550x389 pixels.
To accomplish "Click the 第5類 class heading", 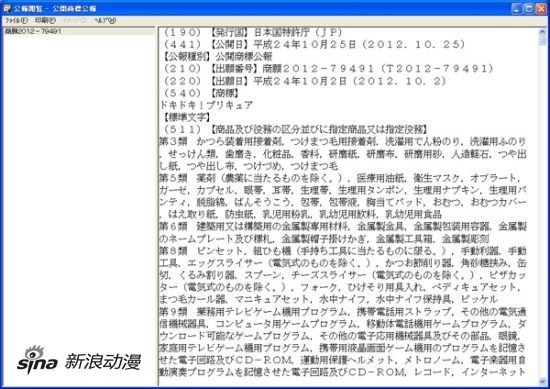I will click(x=173, y=178).
